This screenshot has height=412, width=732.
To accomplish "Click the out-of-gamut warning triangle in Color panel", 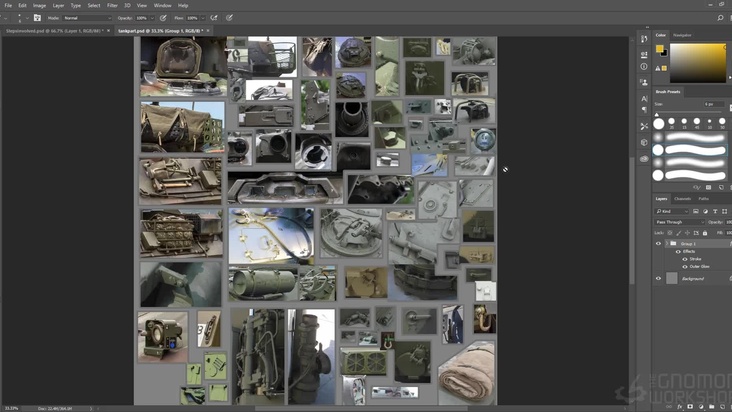I will [x=658, y=68].
